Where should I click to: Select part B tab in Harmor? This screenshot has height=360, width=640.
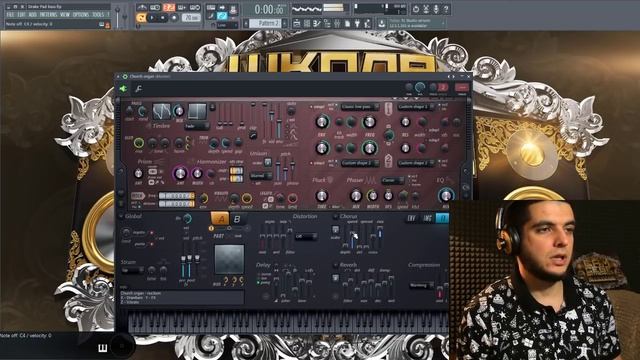237,219
